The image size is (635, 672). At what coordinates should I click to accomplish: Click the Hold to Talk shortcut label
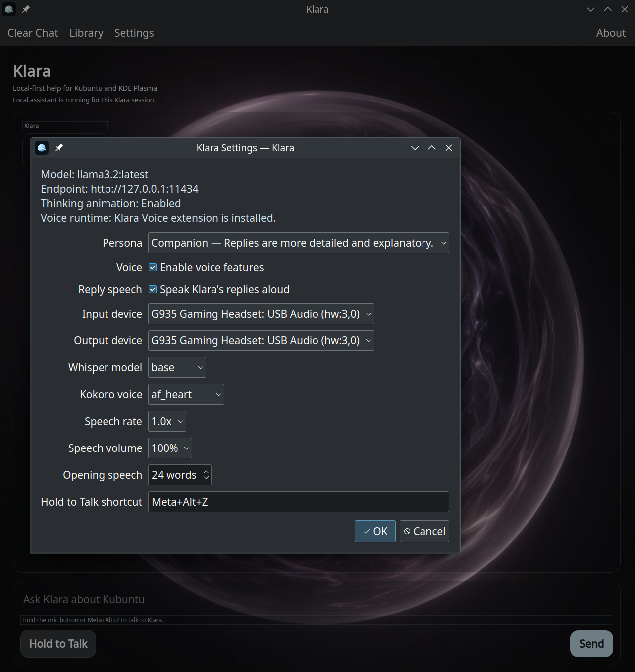click(92, 502)
